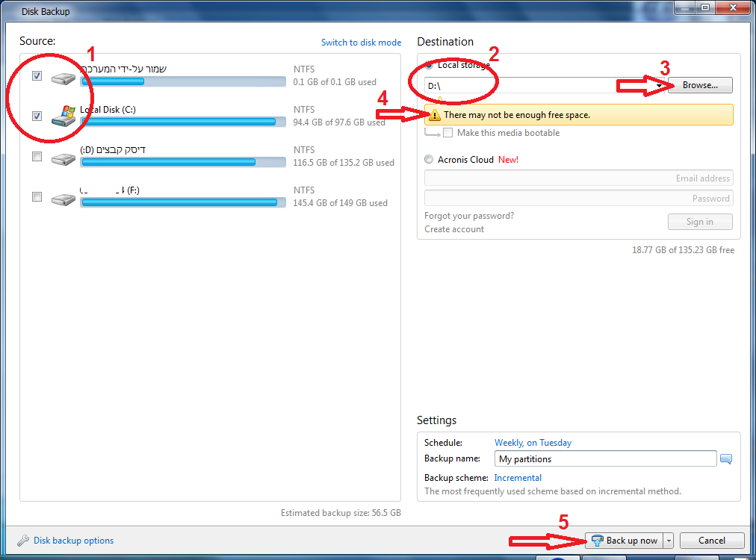
Task: Click the Browse... button
Action: (700, 85)
